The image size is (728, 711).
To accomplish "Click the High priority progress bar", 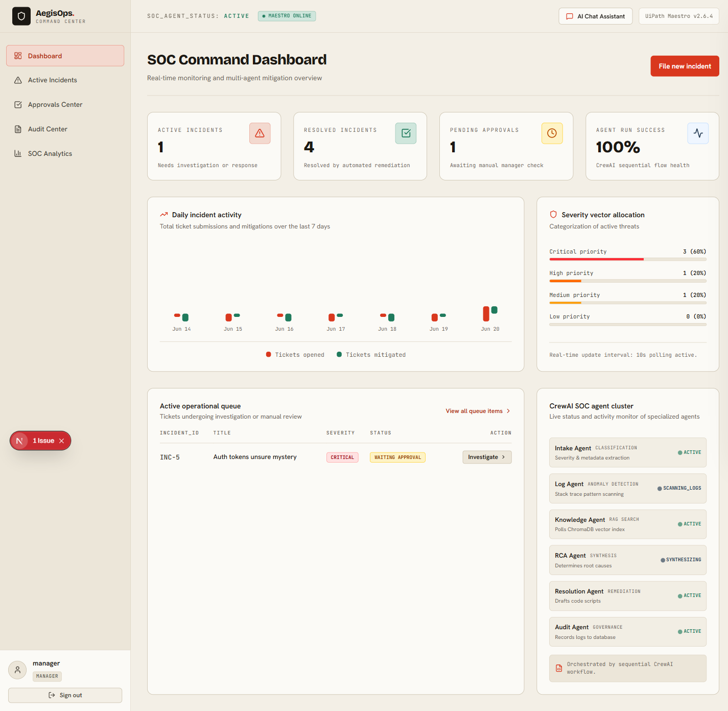I will coord(628,281).
